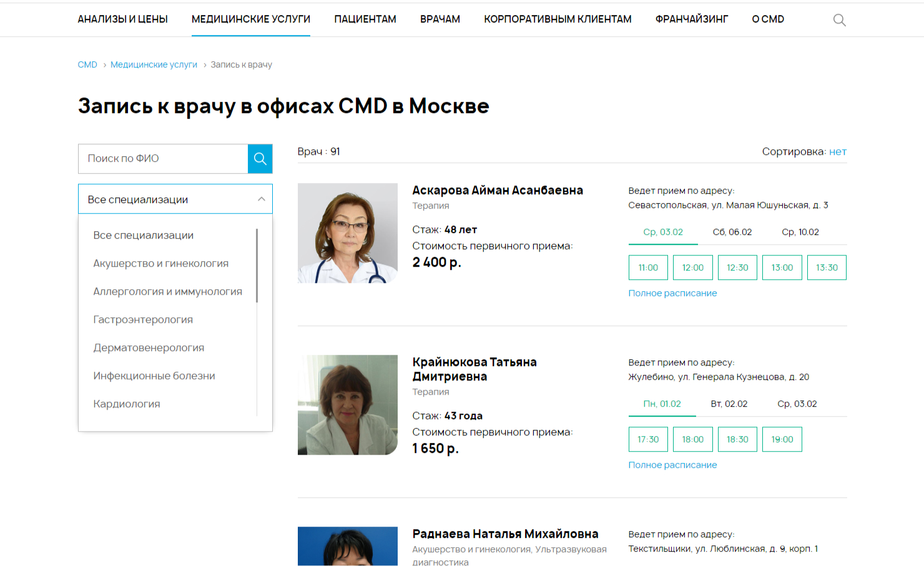Pick Гастроэнтерология in the dropdown list
924x566 pixels.
(143, 320)
